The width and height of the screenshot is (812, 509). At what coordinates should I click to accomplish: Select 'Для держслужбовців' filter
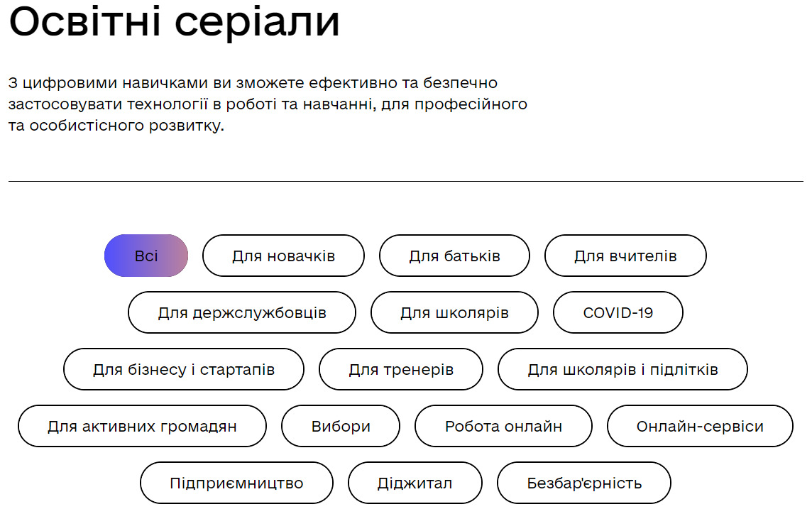point(242,313)
